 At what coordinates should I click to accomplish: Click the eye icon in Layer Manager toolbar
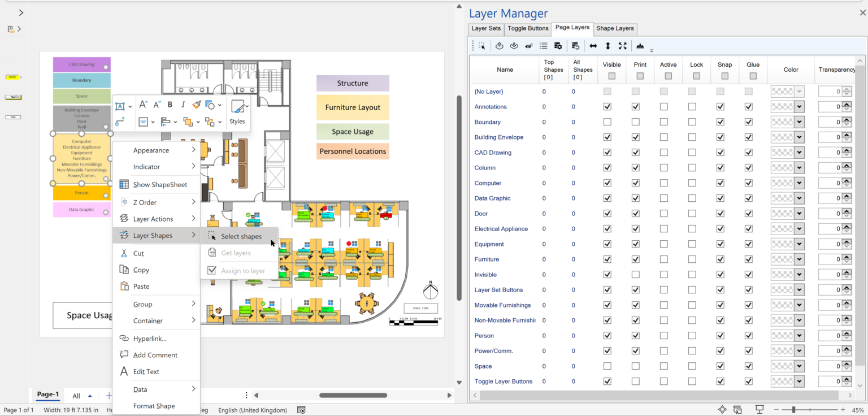point(529,46)
